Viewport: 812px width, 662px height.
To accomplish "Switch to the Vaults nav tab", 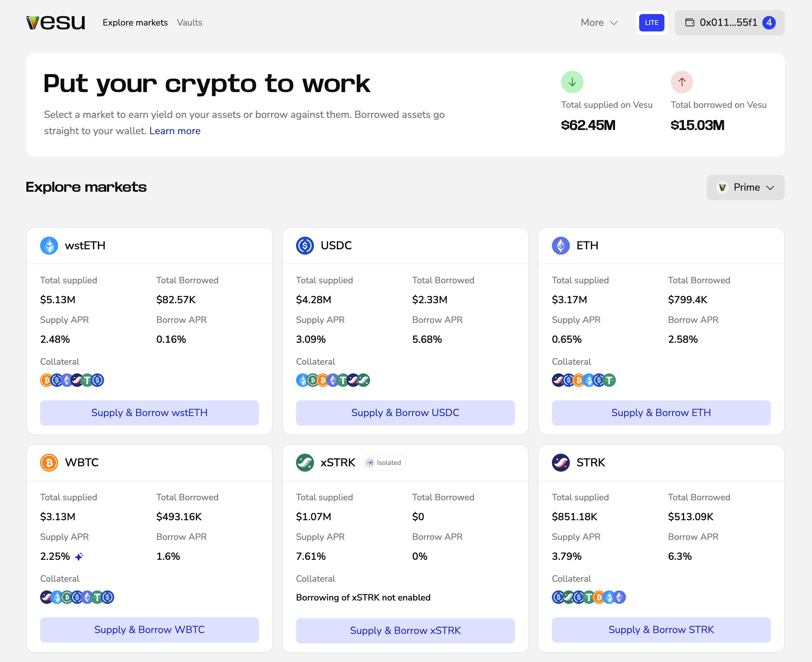I will (189, 22).
